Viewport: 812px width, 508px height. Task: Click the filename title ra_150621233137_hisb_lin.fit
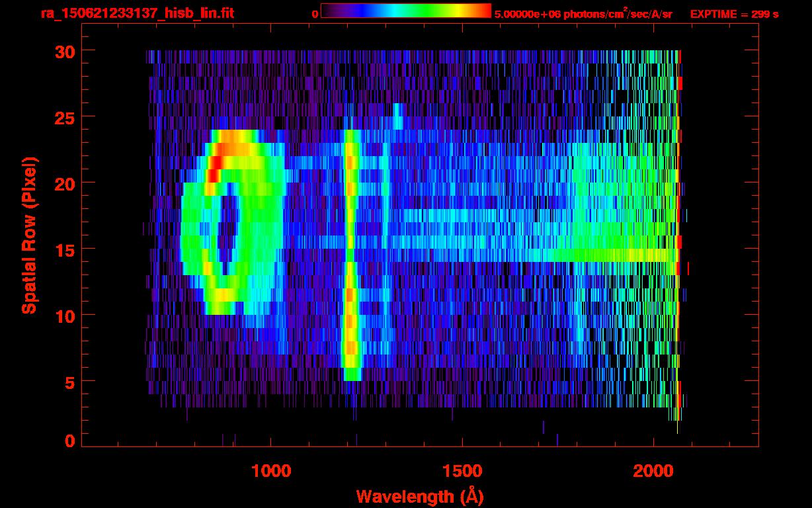pos(137,13)
